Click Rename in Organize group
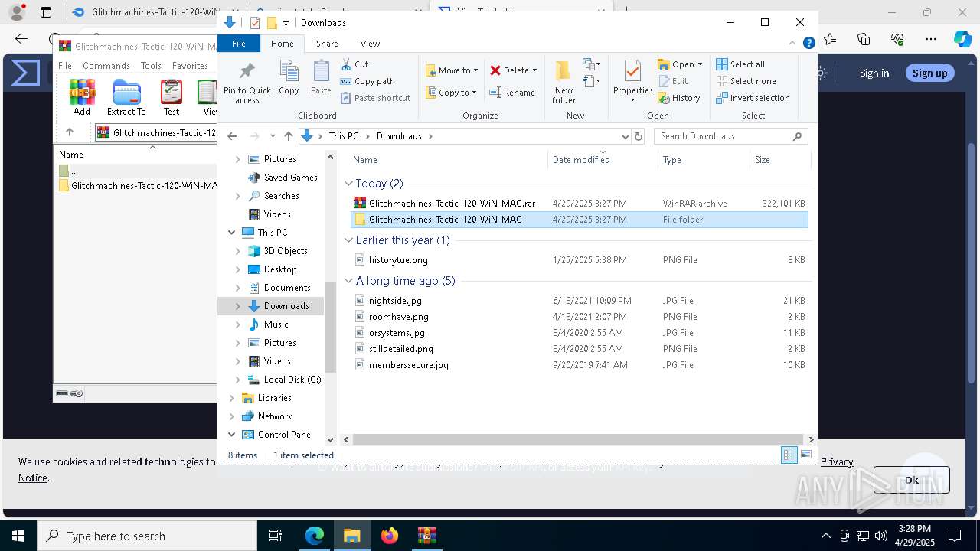 click(x=512, y=93)
